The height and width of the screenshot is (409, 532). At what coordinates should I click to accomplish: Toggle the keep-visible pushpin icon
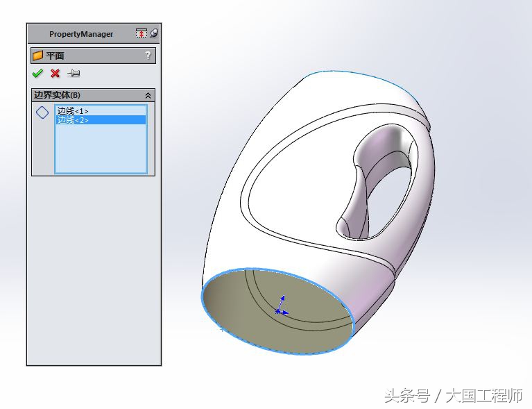[74, 73]
